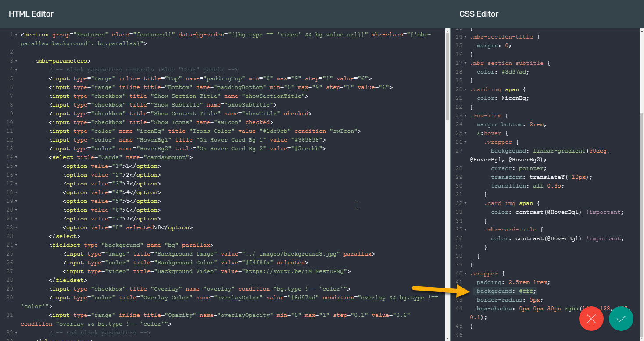Fold the .mbr-section-subtitle rule at CSS line 17
Screen dimensions: 644x341
466,63
